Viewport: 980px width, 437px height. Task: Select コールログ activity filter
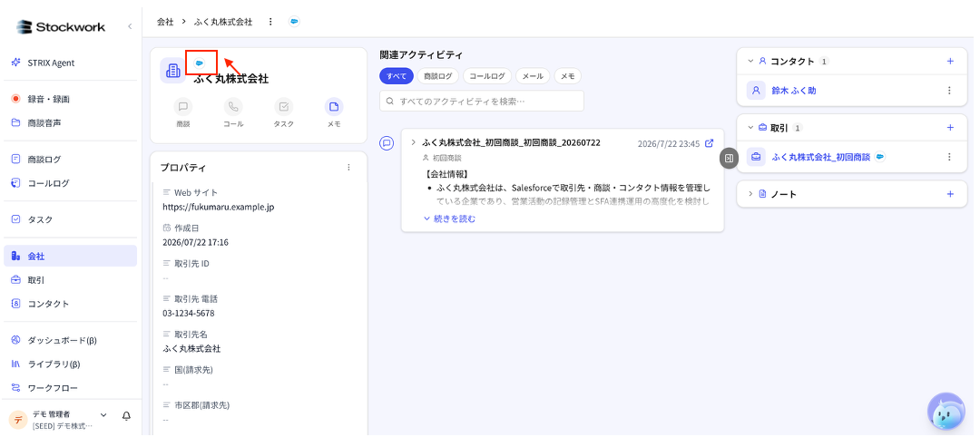(x=487, y=76)
